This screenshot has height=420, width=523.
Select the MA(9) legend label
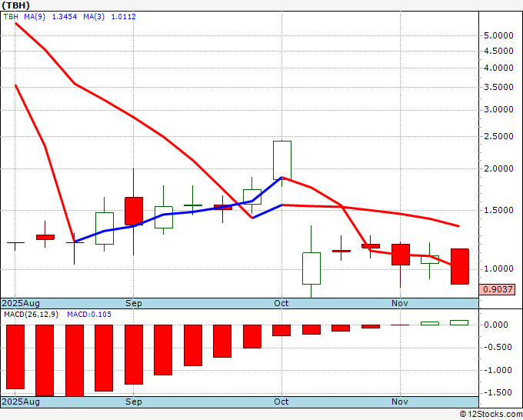tap(35, 17)
